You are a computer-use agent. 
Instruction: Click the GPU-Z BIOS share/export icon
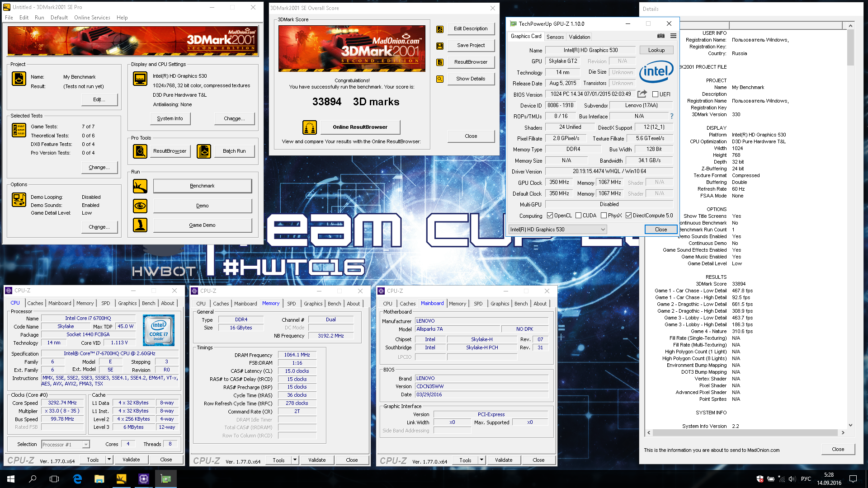(x=642, y=94)
